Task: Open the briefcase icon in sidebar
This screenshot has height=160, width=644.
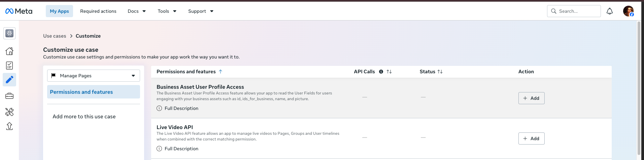Action: point(9,96)
